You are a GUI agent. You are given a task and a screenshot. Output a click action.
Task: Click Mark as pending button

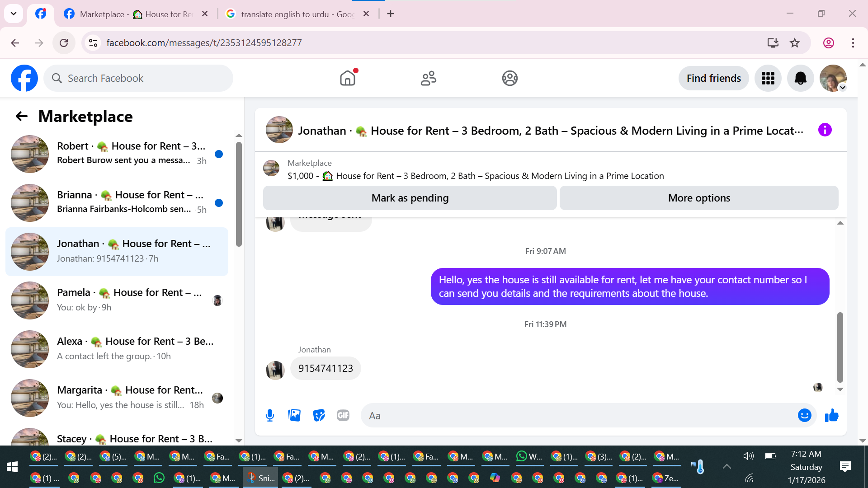410,198
